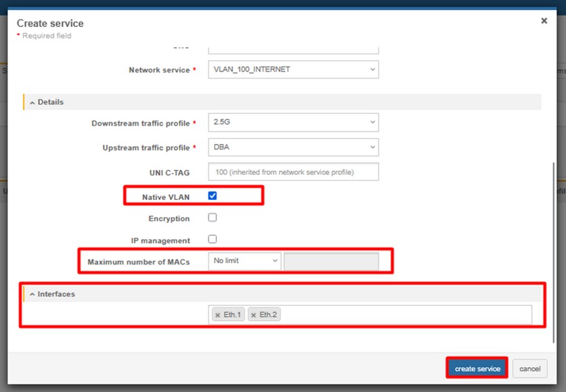Click the partially visible field above Network service

coord(293,49)
